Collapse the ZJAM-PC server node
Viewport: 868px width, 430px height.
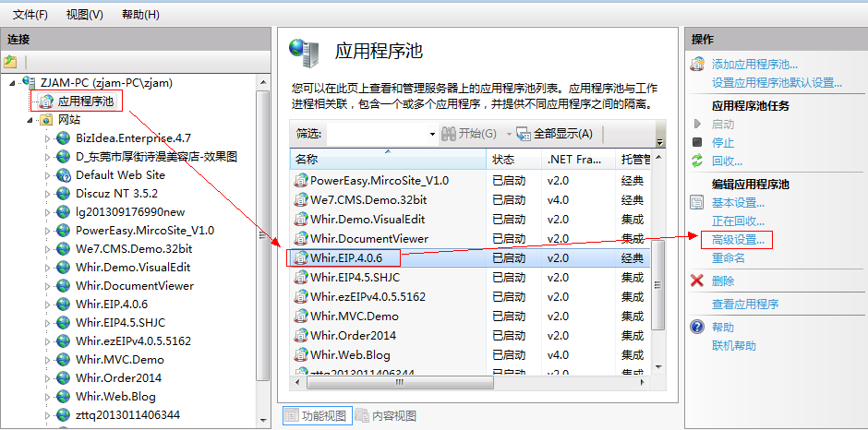click(12, 83)
